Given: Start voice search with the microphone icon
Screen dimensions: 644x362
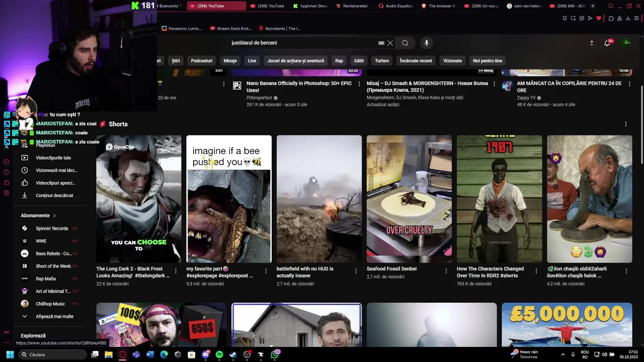Looking at the screenshot, I should (x=426, y=43).
